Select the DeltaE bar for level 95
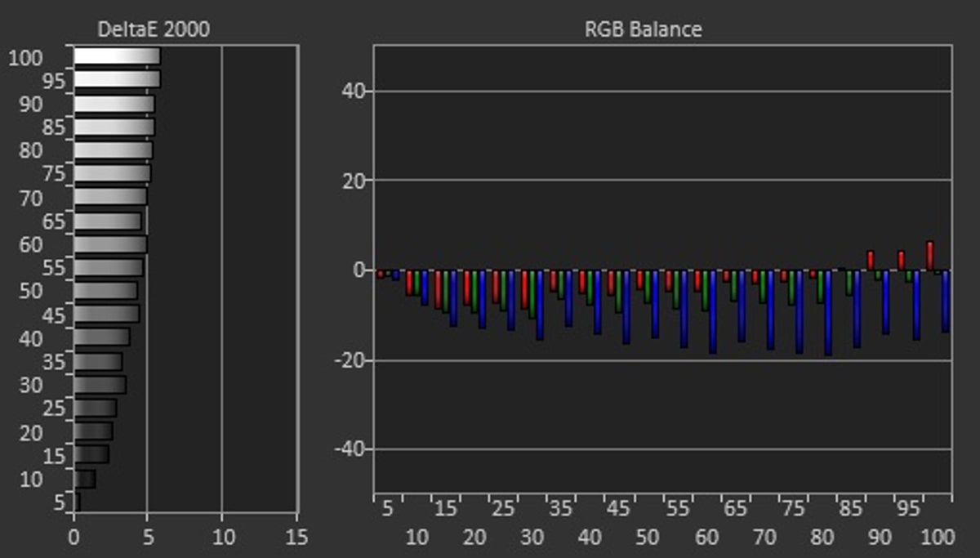This screenshot has height=558, width=980. [117, 79]
